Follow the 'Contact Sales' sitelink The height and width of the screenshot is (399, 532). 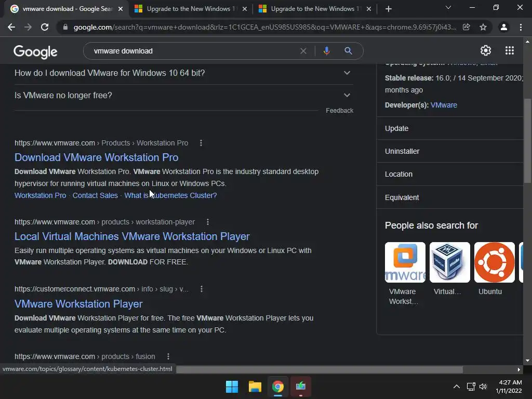[x=95, y=195]
